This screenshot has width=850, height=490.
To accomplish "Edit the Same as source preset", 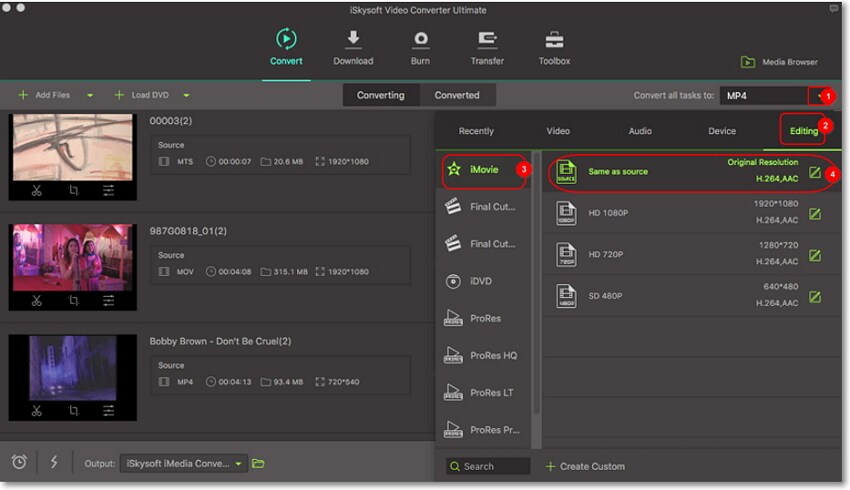I will pyautogui.click(x=815, y=172).
